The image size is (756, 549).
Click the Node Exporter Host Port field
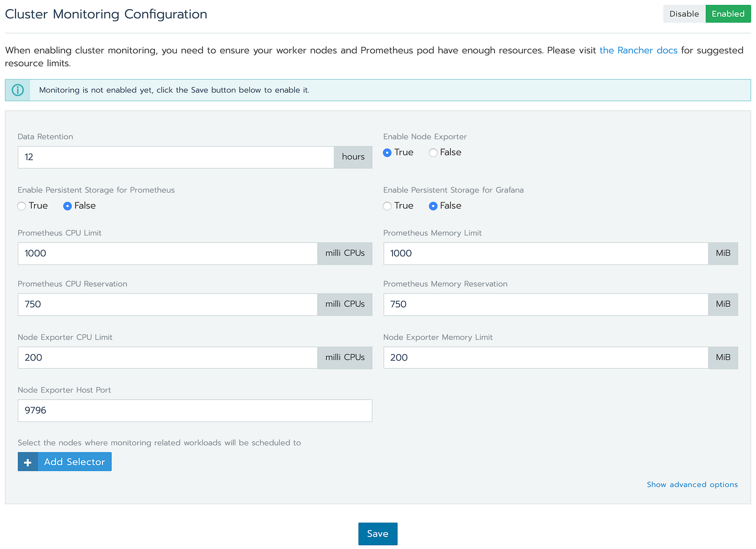[194, 411]
